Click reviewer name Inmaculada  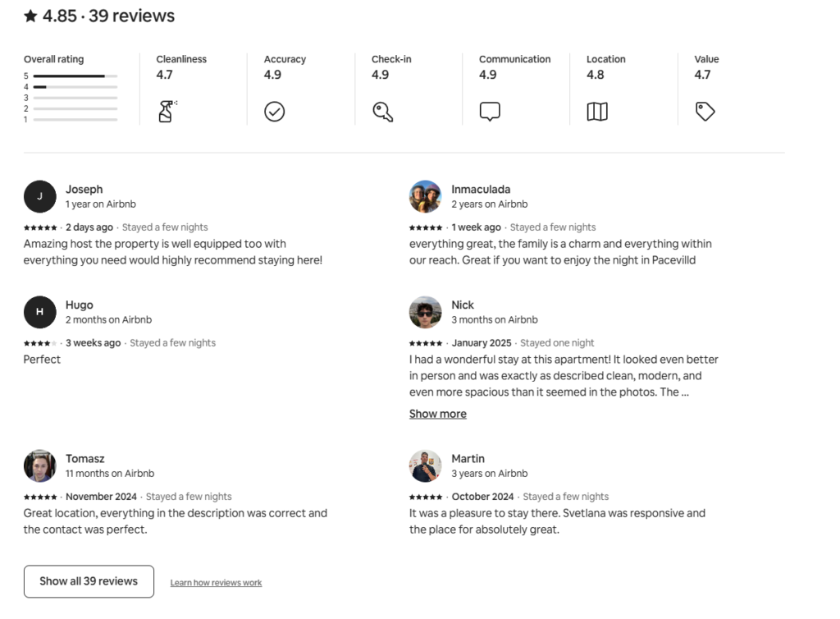(481, 189)
